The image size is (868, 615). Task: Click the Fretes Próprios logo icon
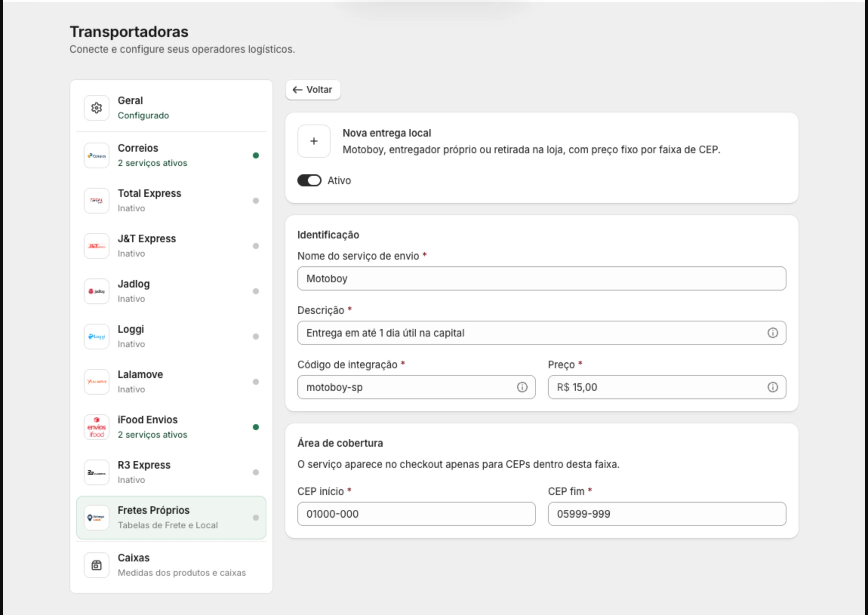(97, 518)
